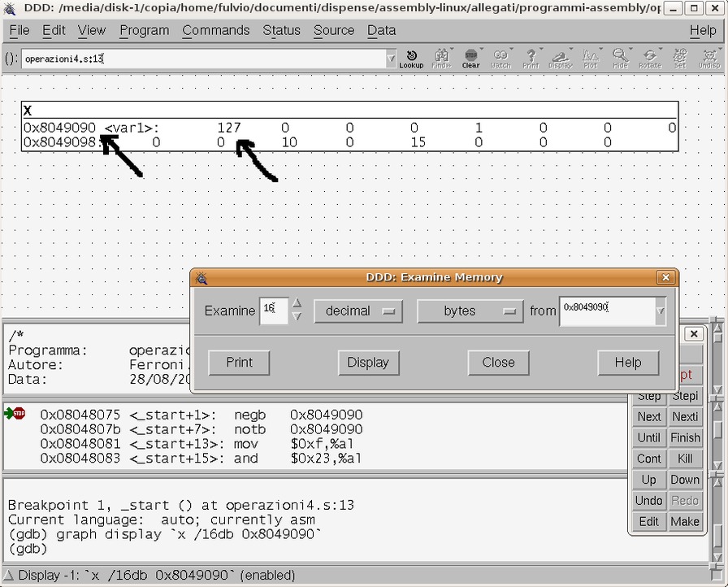Click Close in Examine Memory dialog

tap(498, 363)
